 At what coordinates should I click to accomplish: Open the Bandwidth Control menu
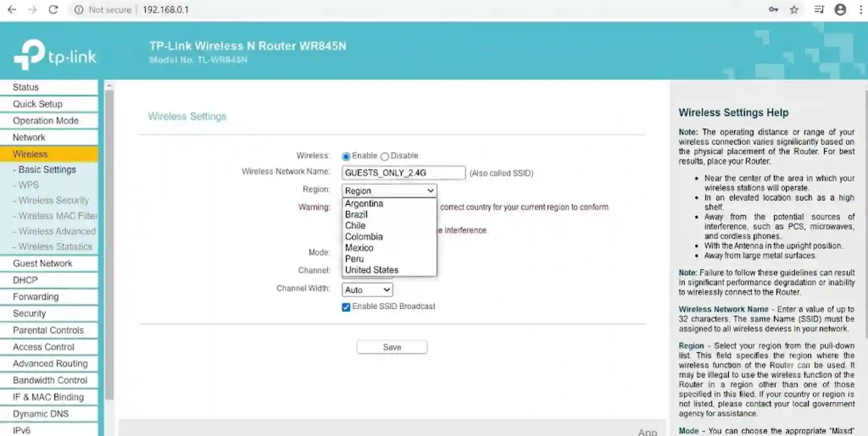click(x=49, y=380)
